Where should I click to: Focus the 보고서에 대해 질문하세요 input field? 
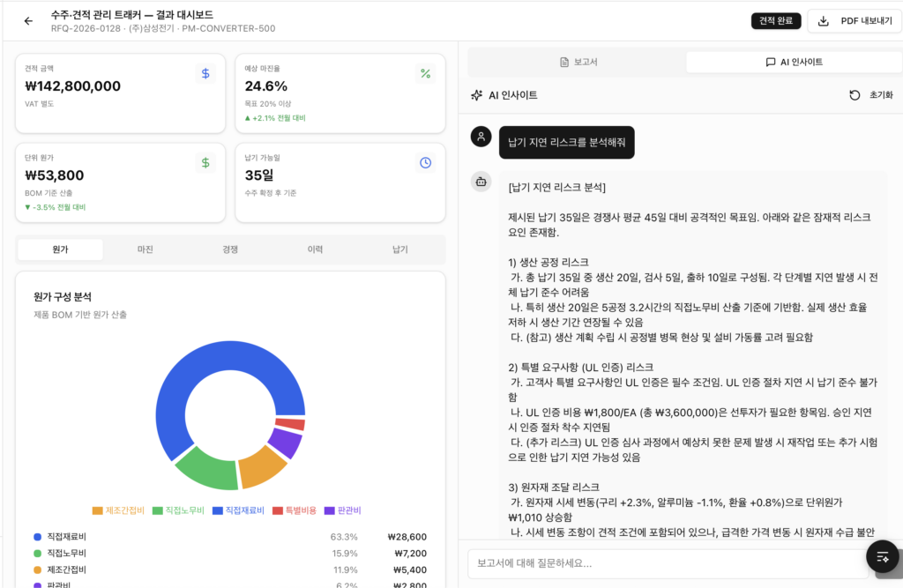[667, 562]
